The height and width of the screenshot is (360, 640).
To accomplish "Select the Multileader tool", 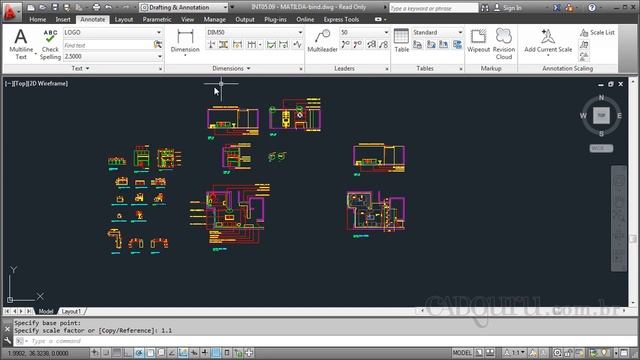I will click(x=322, y=41).
